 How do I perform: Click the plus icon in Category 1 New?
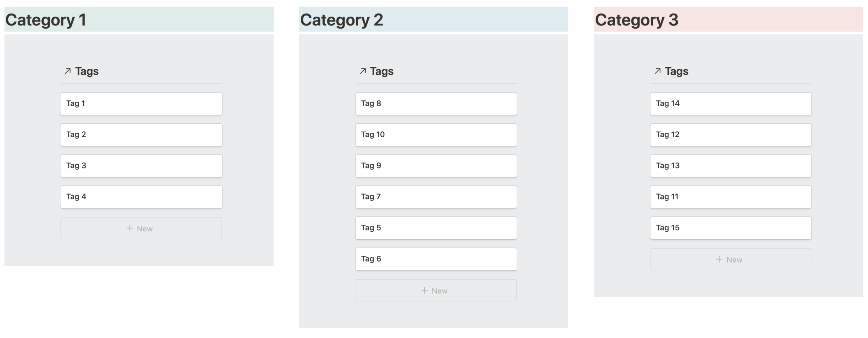click(130, 228)
